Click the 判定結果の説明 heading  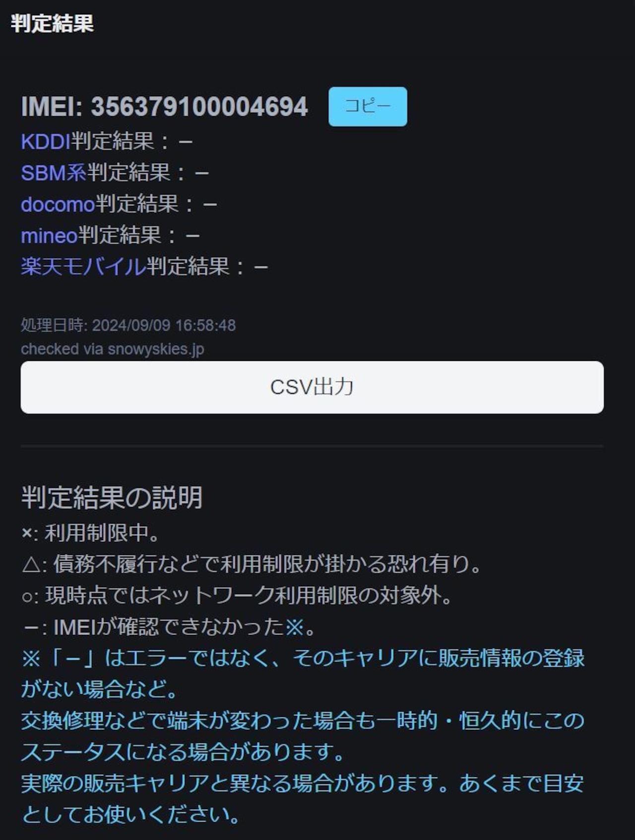click(112, 497)
